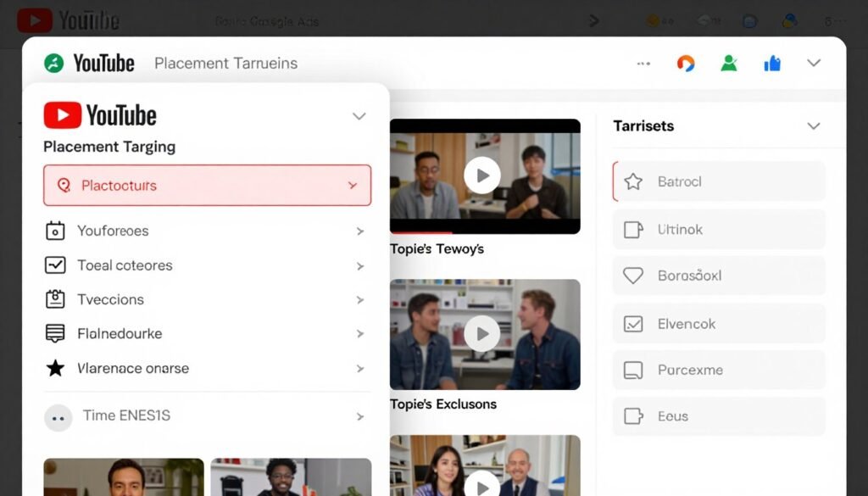868x496 pixels.
Task: Open the green user profile icon
Action: [x=729, y=64]
